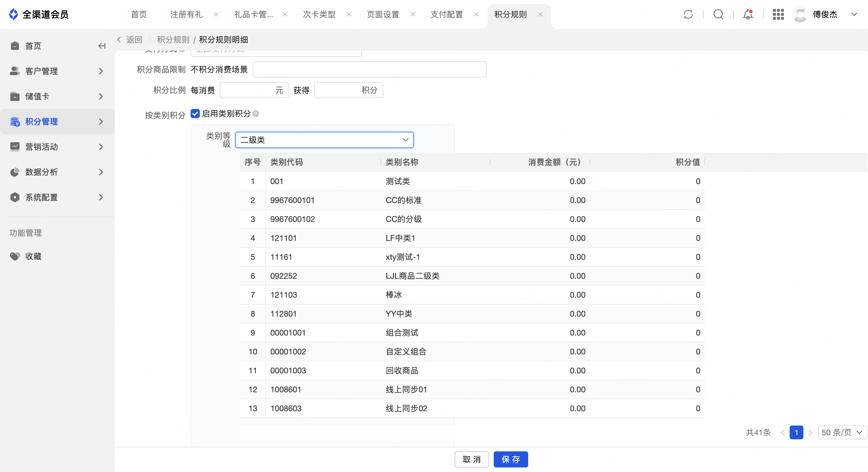Click the refresh icon in top bar

point(688,14)
